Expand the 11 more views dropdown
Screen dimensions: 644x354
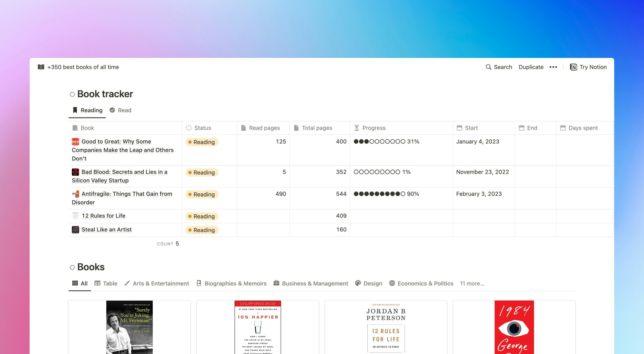(x=472, y=284)
